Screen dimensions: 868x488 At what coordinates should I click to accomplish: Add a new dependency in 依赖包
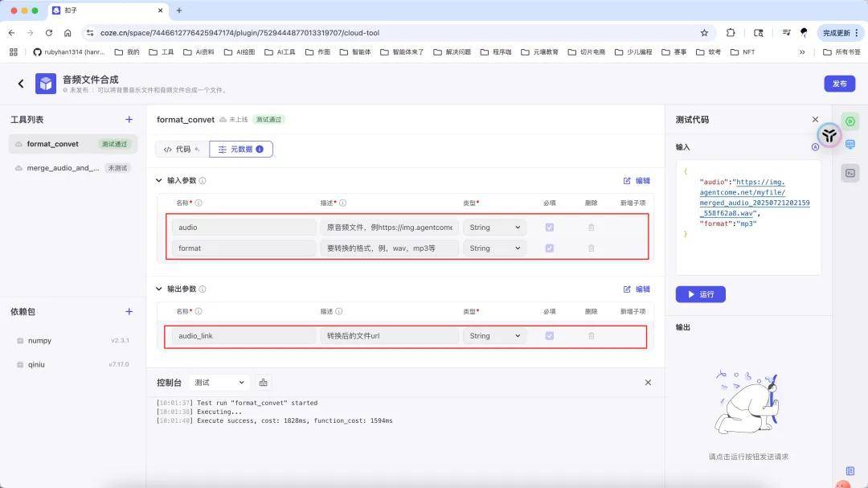pos(129,312)
